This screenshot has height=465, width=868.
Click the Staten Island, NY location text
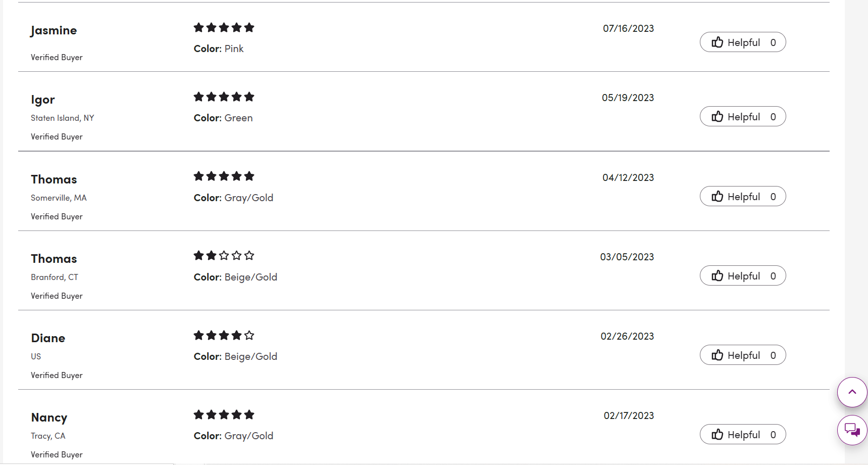point(63,118)
